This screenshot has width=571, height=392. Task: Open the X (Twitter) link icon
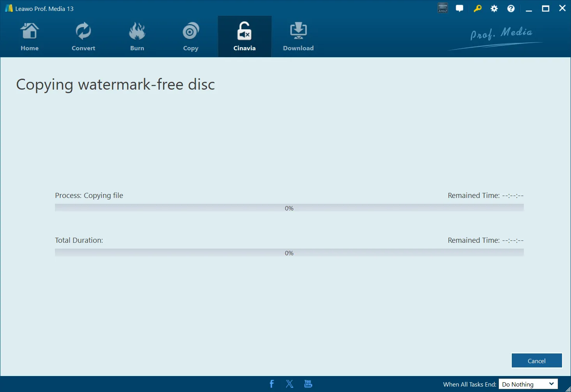pos(290,384)
